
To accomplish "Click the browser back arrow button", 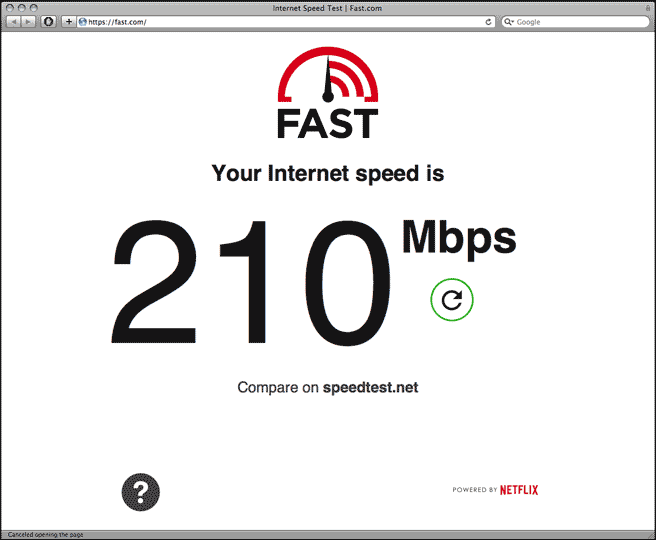I will coord(14,22).
